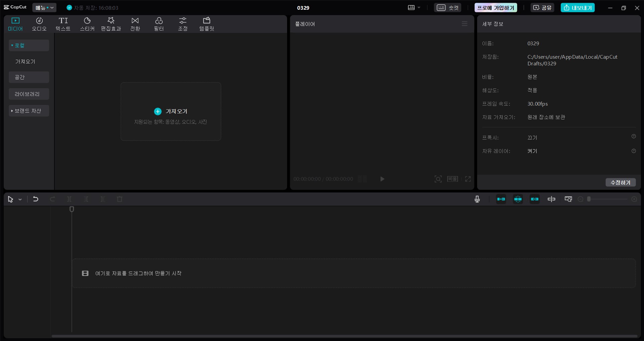Click the grid quality icon beside the timecode
This screenshot has height=341, width=644.
[362, 179]
